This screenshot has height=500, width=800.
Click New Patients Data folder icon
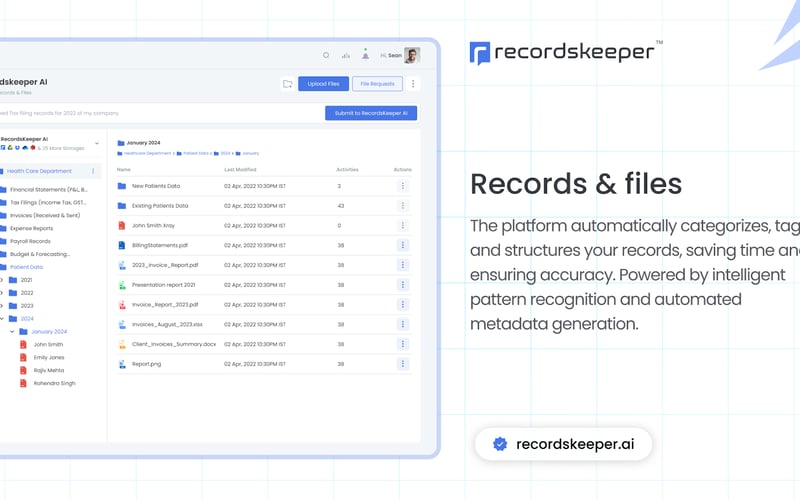click(122, 186)
